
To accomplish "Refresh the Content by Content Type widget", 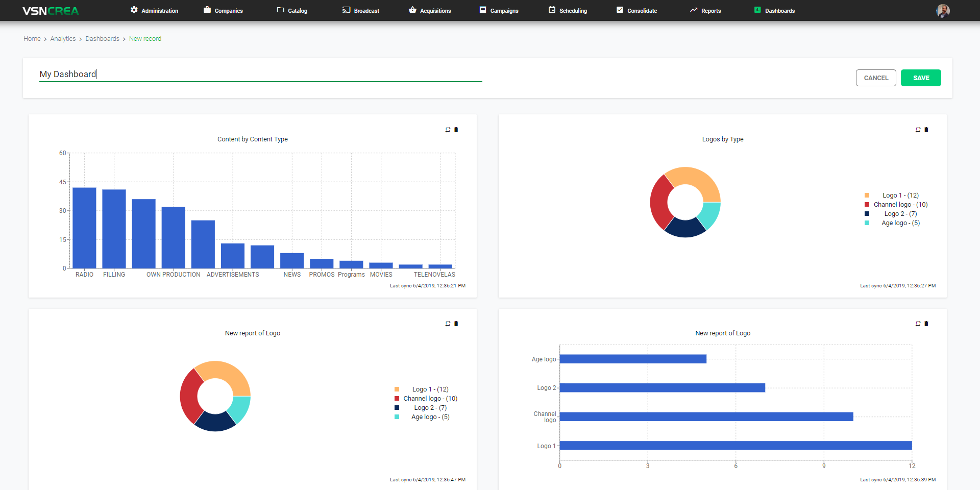I will [x=448, y=130].
